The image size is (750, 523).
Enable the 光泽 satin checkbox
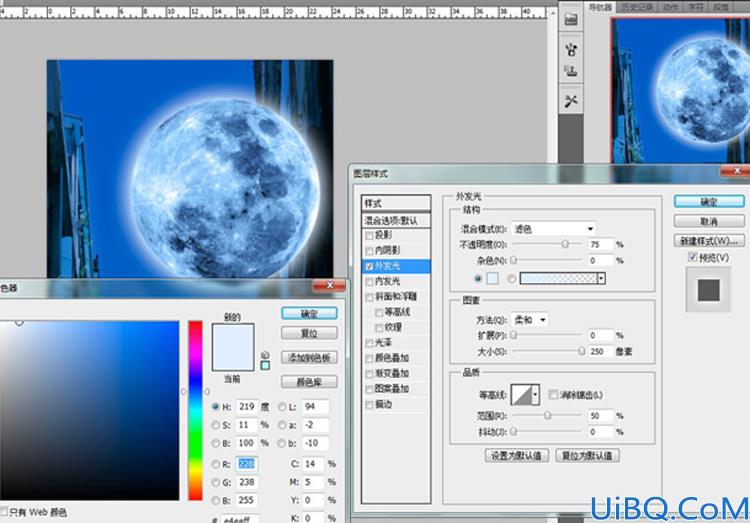[x=369, y=343]
